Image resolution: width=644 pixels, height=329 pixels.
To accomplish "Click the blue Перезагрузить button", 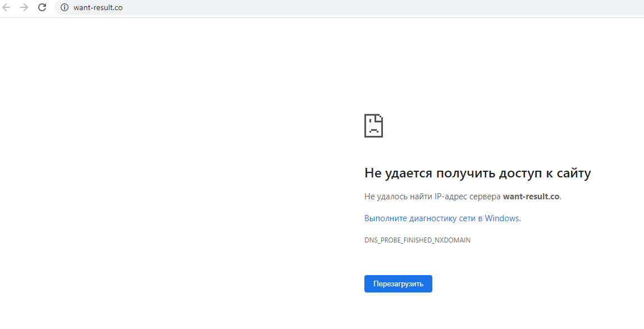I will coord(398,284).
